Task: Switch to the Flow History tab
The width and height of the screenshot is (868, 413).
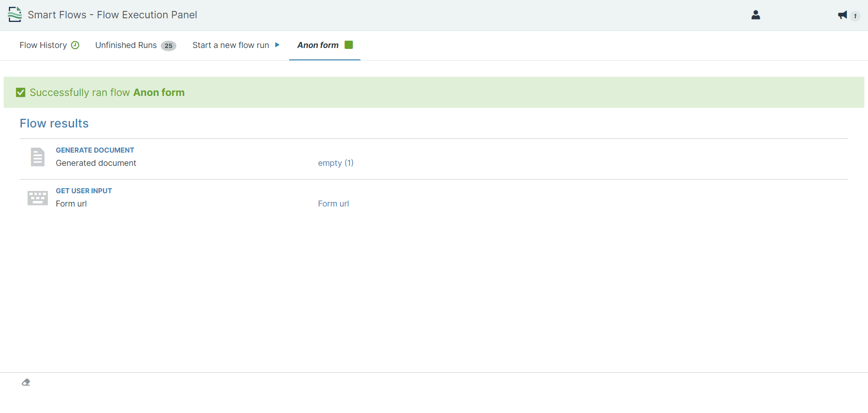Action: [43, 45]
